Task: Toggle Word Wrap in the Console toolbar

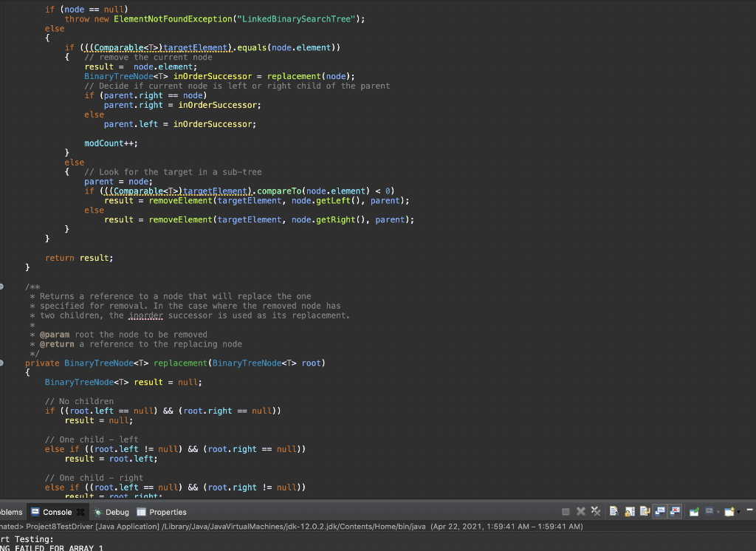Action: [645, 511]
